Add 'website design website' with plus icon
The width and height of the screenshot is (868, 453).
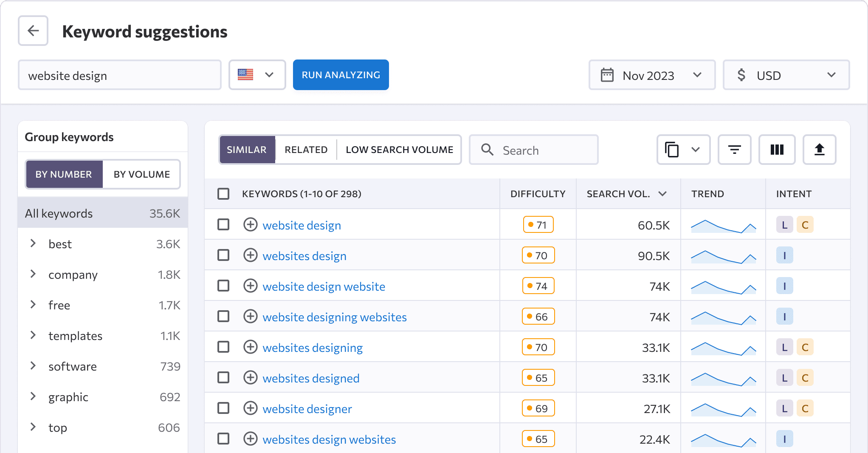pyautogui.click(x=251, y=286)
